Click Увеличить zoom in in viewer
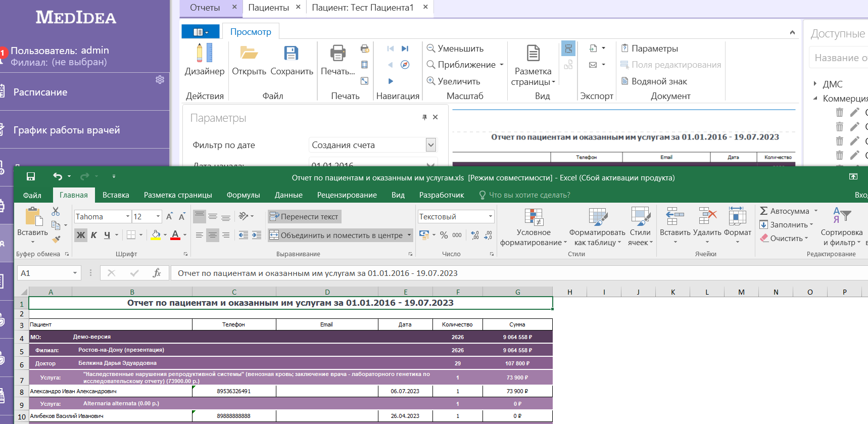The height and width of the screenshot is (424, 868). (453, 81)
